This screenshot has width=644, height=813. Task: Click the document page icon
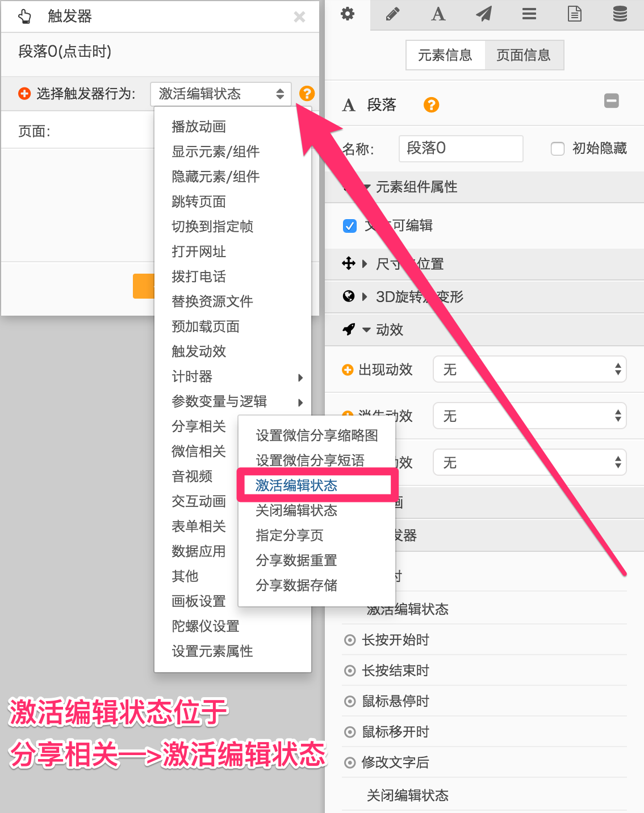pos(575,14)
